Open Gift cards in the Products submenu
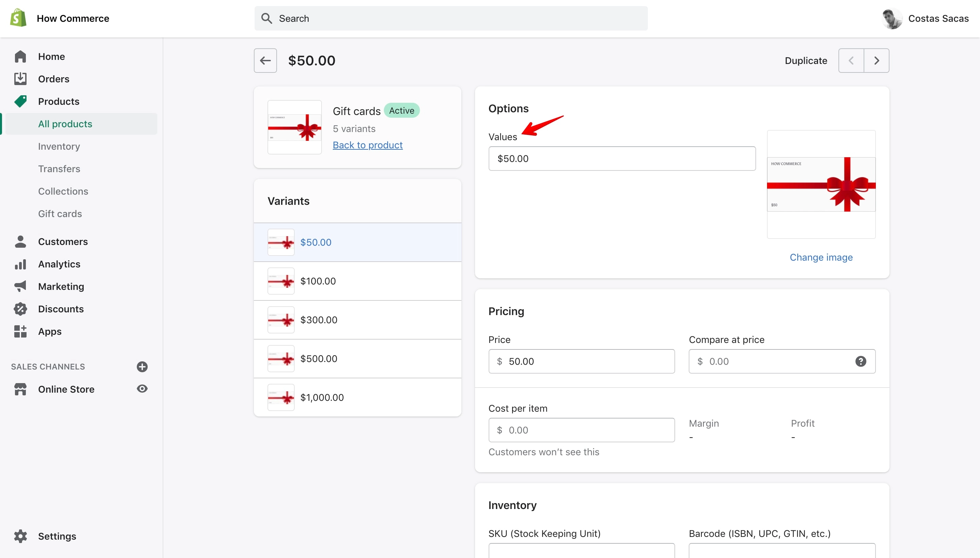This screenshot has width=980, height=558. pos(60,213)
